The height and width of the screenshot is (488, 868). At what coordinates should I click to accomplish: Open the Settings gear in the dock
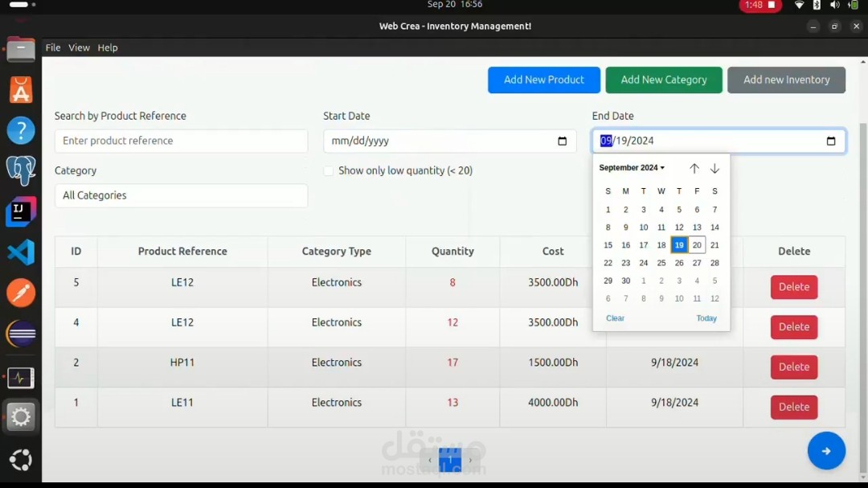[20, 416]
